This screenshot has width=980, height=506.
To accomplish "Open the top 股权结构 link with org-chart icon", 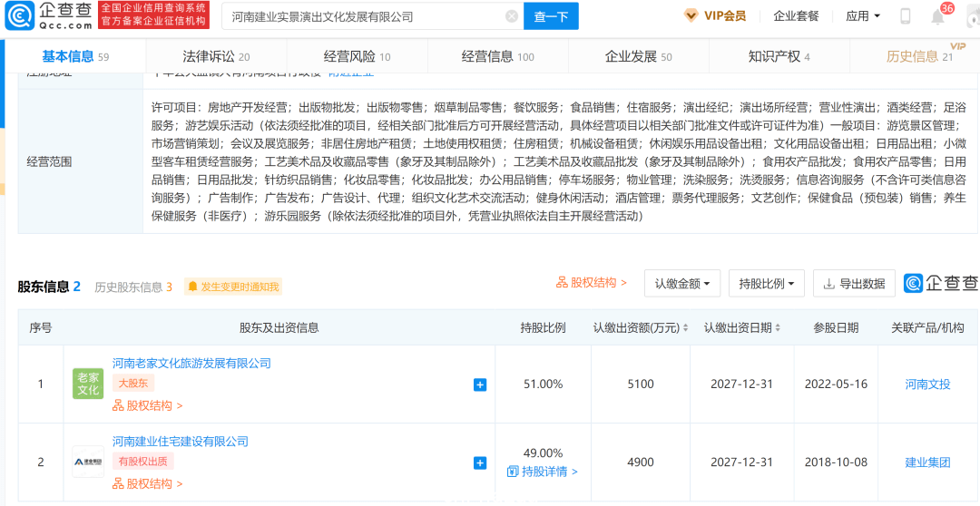I will (x=592, y=283).
